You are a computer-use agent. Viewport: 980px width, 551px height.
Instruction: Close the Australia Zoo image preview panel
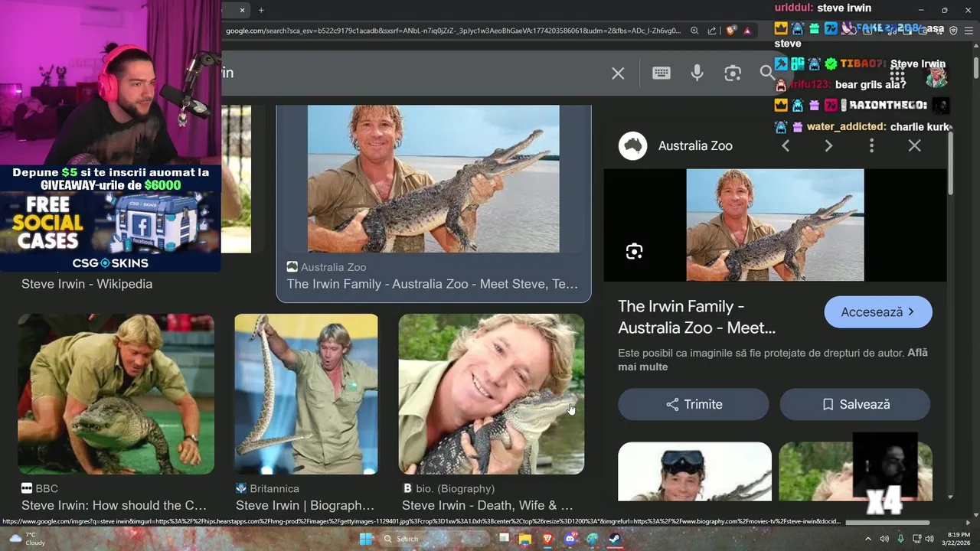pos(914,145)
